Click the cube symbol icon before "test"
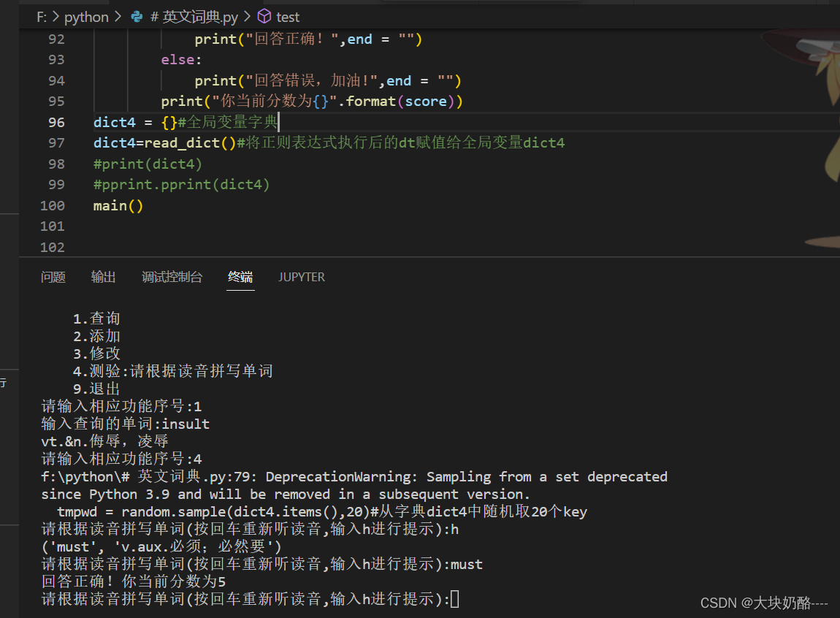 pos(264,16)
